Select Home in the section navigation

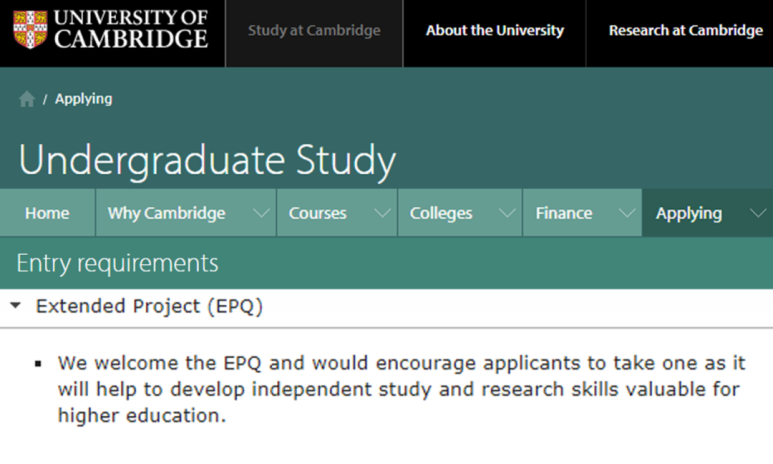(x=47, y=213)
